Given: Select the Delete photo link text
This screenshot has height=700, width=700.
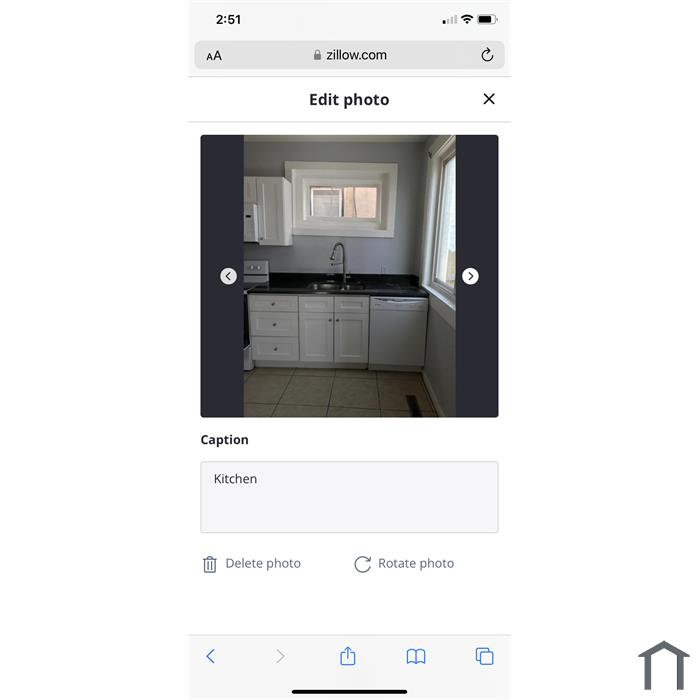Looking at the screenshot, I should 263,563.
